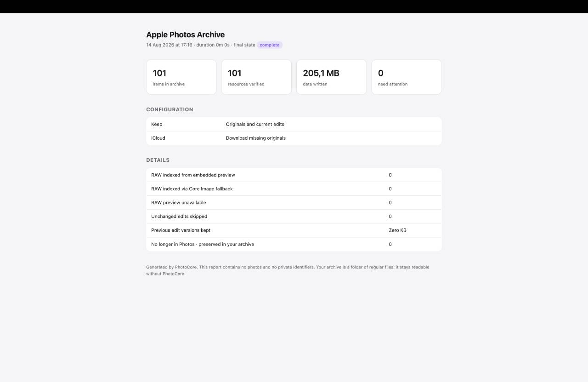The height and width of the screenshot is (382, 588).
Task: Click the CONFIGURATION section heading
Action: point(170,109)
